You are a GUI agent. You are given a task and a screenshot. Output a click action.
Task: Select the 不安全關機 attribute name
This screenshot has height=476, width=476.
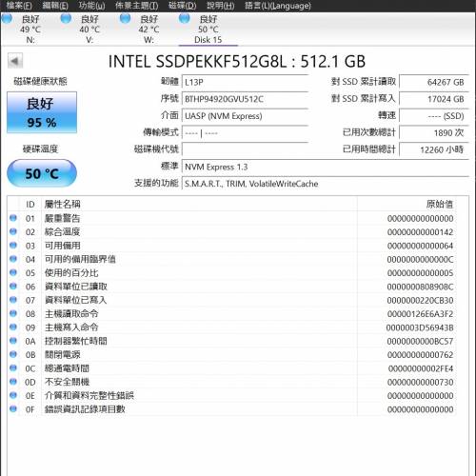point(67,382)
